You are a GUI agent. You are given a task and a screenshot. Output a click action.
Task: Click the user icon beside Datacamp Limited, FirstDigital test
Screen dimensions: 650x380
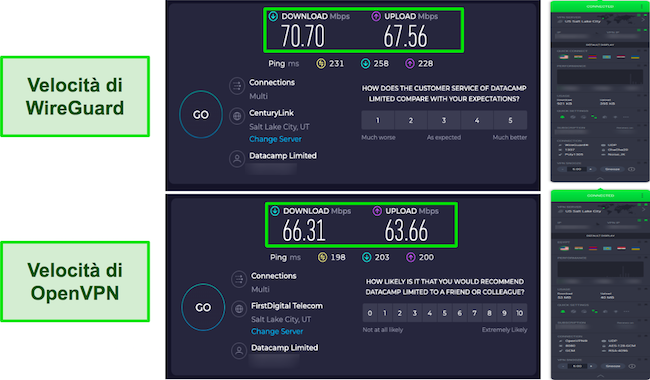239,351
